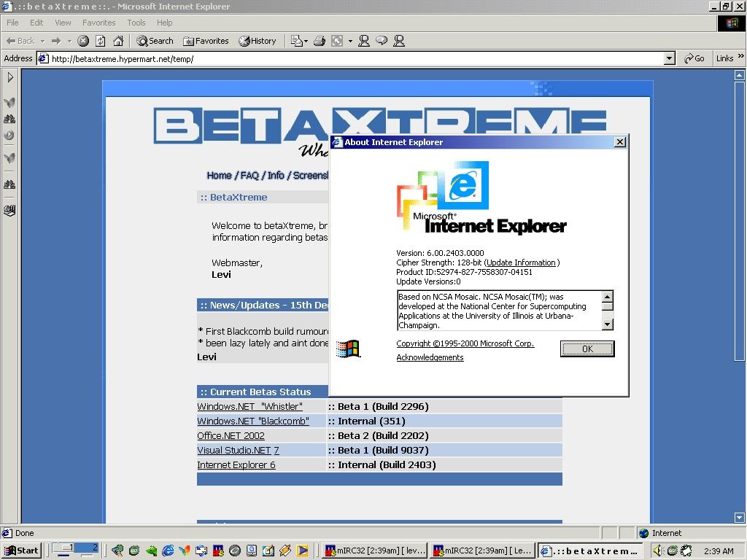Open the Acknowledgements link
Screen dimensions: 747x560
point(430,357)
